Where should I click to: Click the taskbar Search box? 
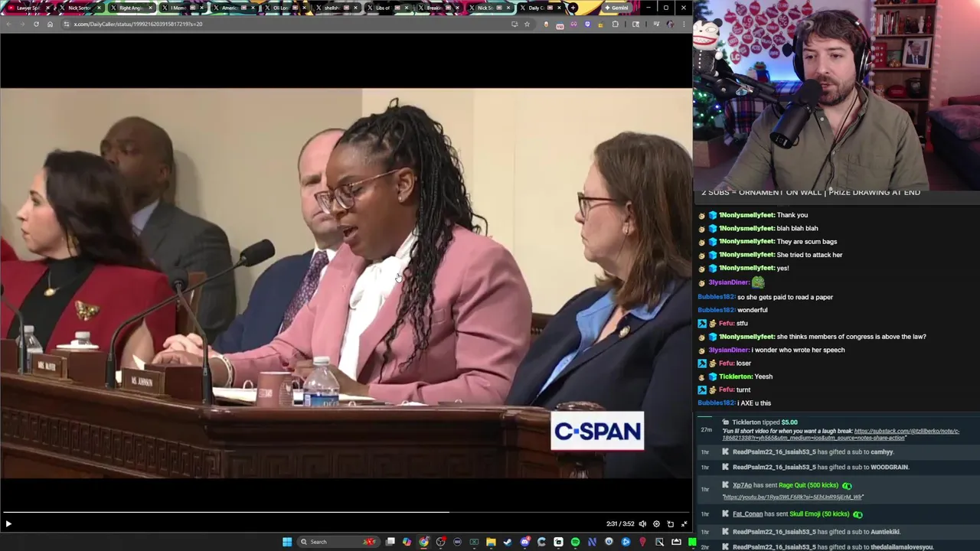click(338, 542)
